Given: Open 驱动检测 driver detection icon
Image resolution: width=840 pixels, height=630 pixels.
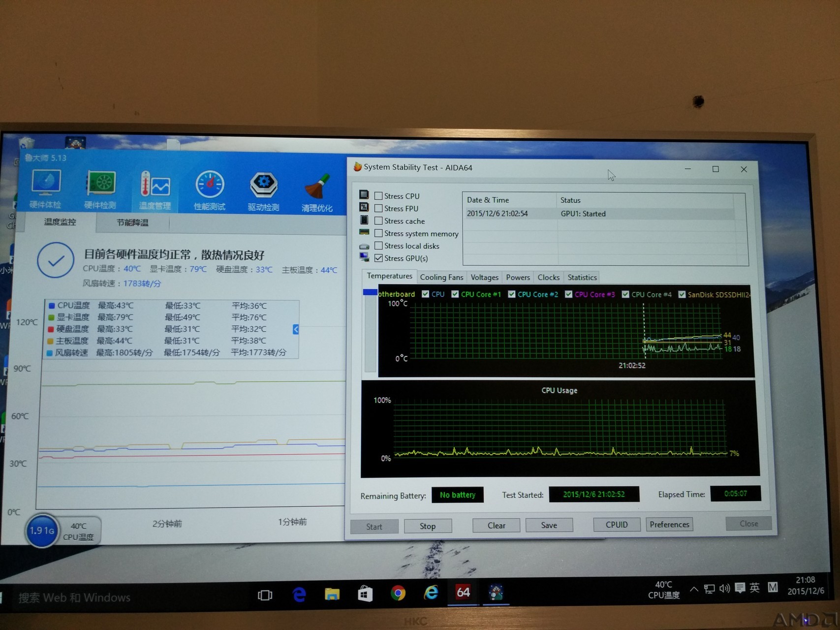Looking at the screenshot, I should click(x=264, y=192).
